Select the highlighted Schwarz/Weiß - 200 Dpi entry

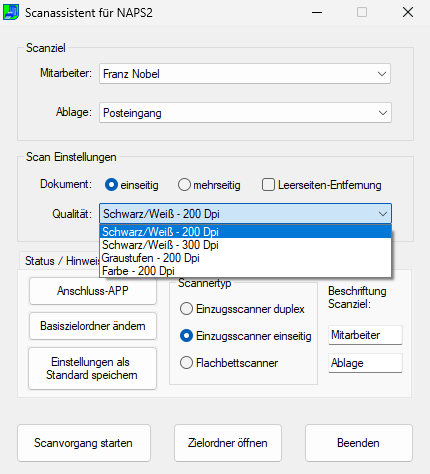point(245,232)
